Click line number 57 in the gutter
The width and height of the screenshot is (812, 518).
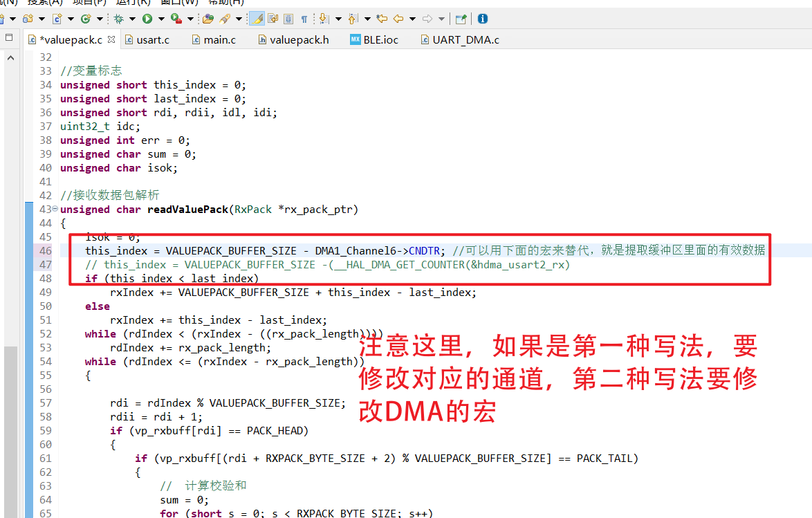46,403
